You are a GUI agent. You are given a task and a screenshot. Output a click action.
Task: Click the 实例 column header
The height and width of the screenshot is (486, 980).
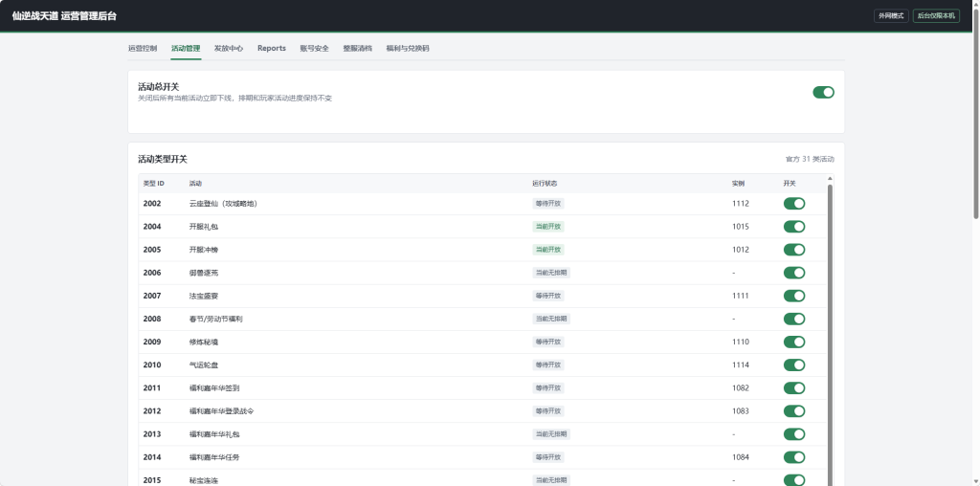point(738,184)
